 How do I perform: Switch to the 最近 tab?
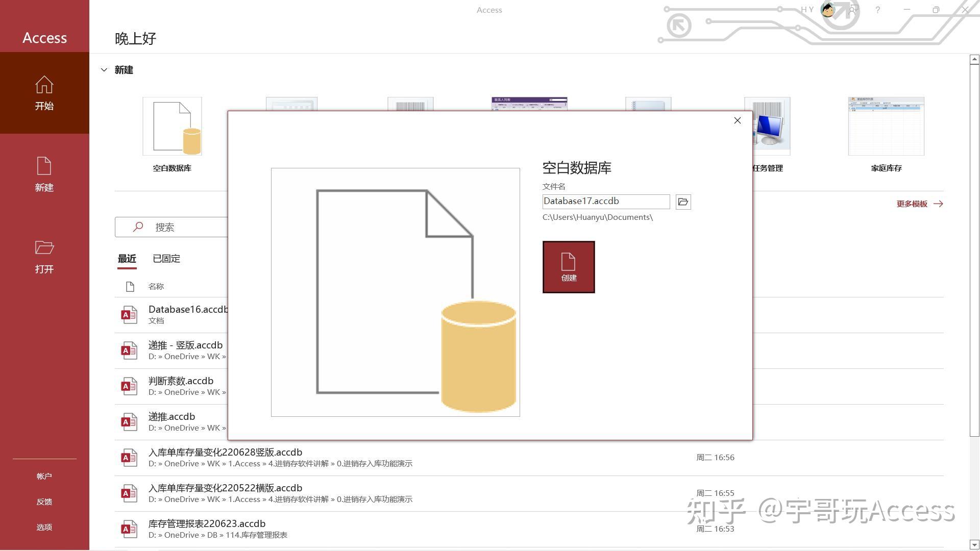coord(127,259)
